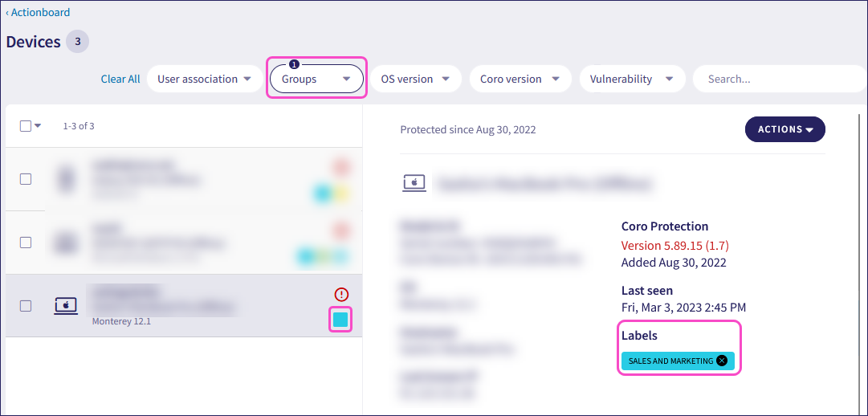868x416 pixels.
Task: Click the red status icon in first row
Action: point(340,168)
